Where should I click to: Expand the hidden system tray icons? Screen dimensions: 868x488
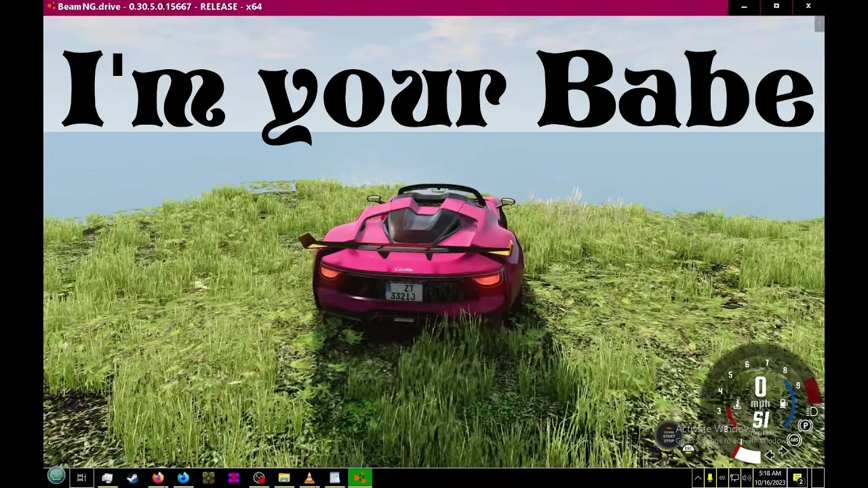(x=698, y=478)
